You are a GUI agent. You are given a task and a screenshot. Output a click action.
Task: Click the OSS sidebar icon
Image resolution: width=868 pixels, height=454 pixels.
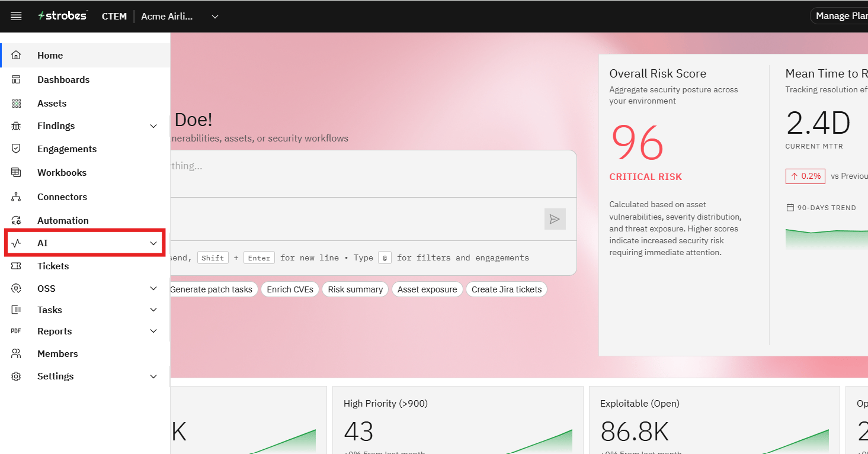click(16, 288)
